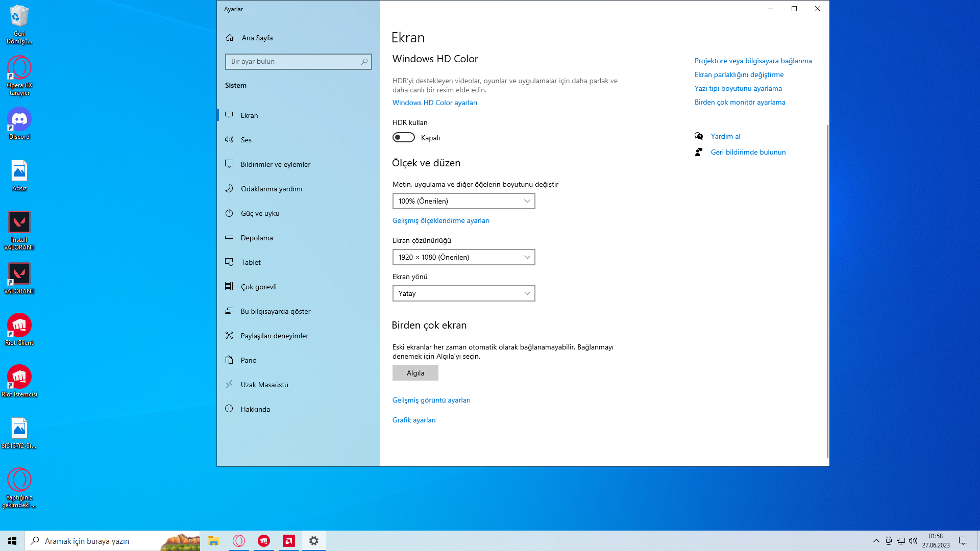Toggle the HDR kullan switch

tap(403, 137)
